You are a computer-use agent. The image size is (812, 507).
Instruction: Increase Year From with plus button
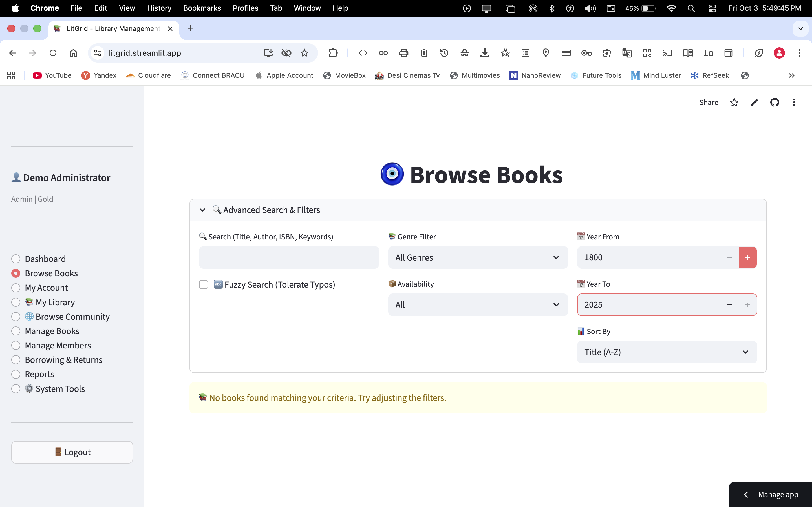coord(748,257)
